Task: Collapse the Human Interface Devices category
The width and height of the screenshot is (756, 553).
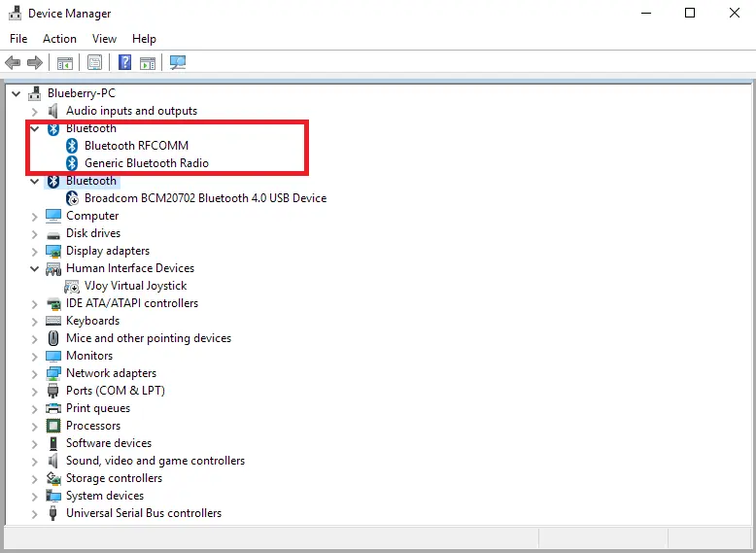Action: pyautogui.click(x=34, y=268)
